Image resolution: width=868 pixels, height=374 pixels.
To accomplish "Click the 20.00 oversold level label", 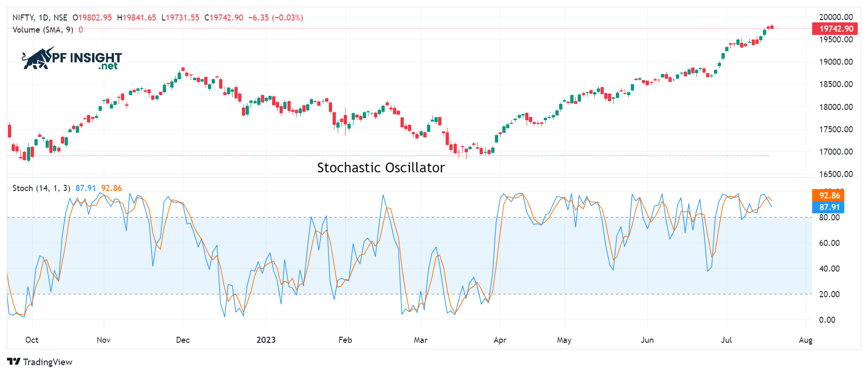I will click(829, 294).
